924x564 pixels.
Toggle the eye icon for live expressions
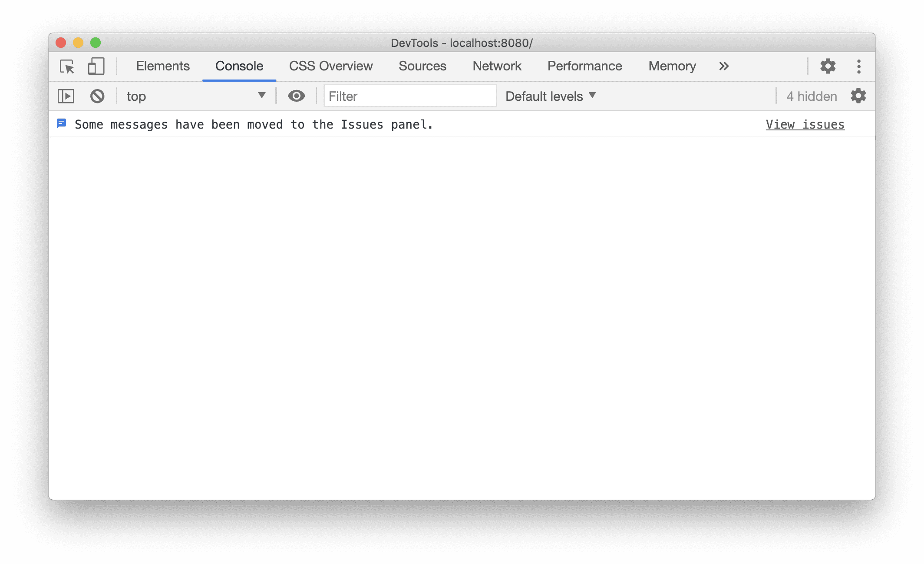click(296, 96)
